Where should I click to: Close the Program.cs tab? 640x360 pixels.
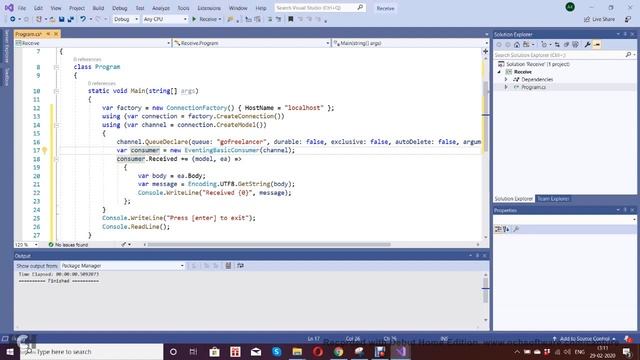(56, 34)
